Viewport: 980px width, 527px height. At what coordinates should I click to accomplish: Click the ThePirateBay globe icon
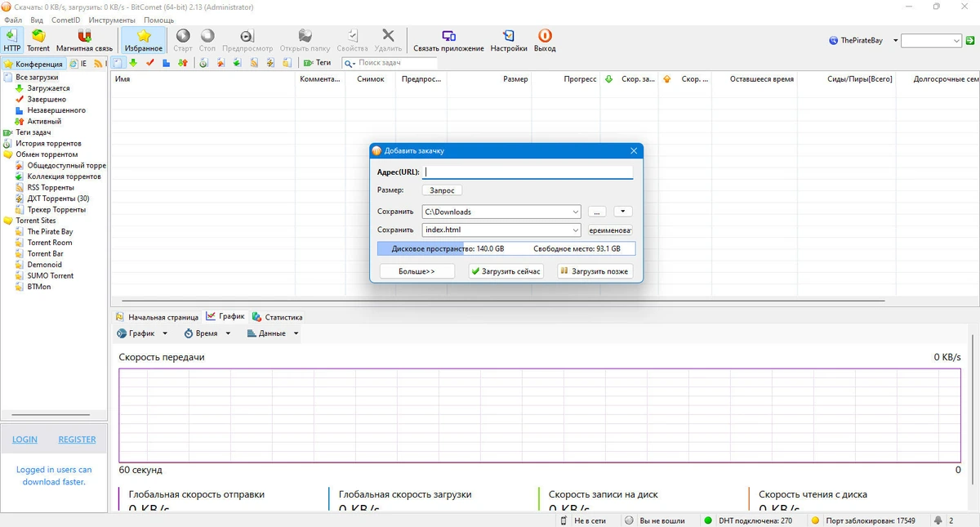(833, 40)
